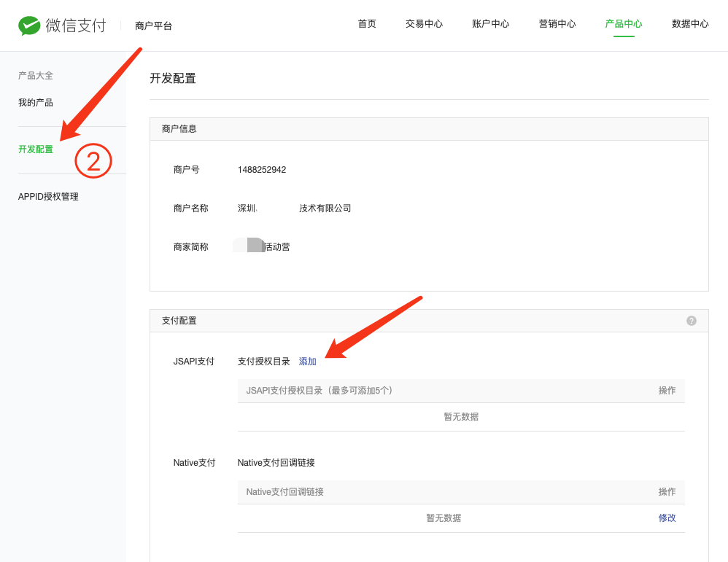Click the 商户平台 header text

point(154,26)
